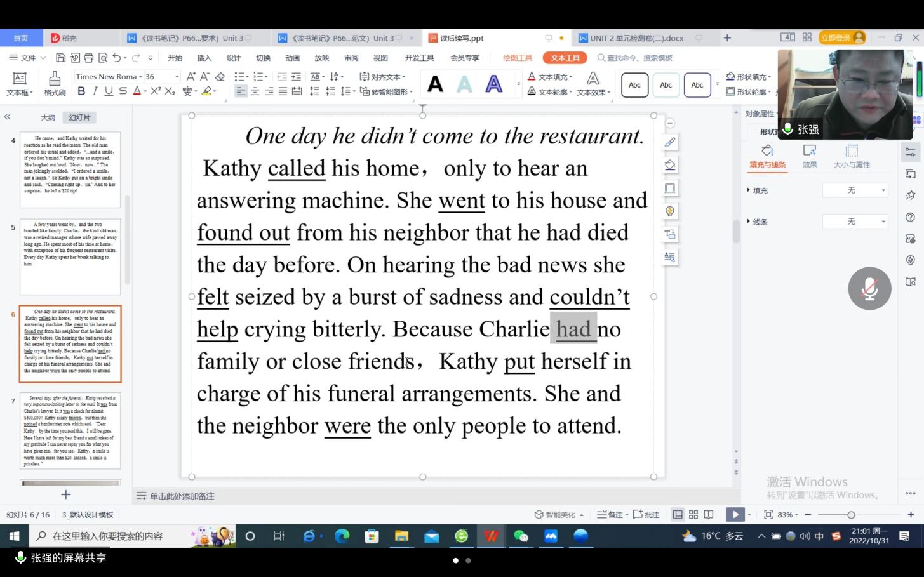Toggle subscript formatting

170,91
